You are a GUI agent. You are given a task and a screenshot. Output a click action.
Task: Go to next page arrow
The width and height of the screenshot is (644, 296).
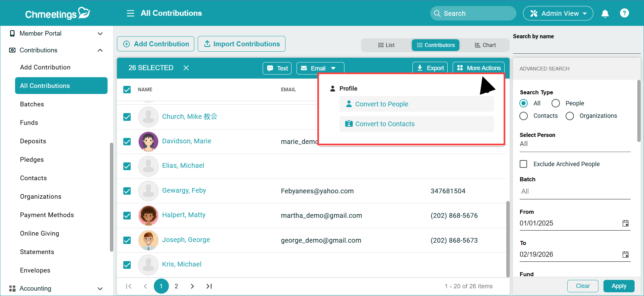(x=192, y=286)
